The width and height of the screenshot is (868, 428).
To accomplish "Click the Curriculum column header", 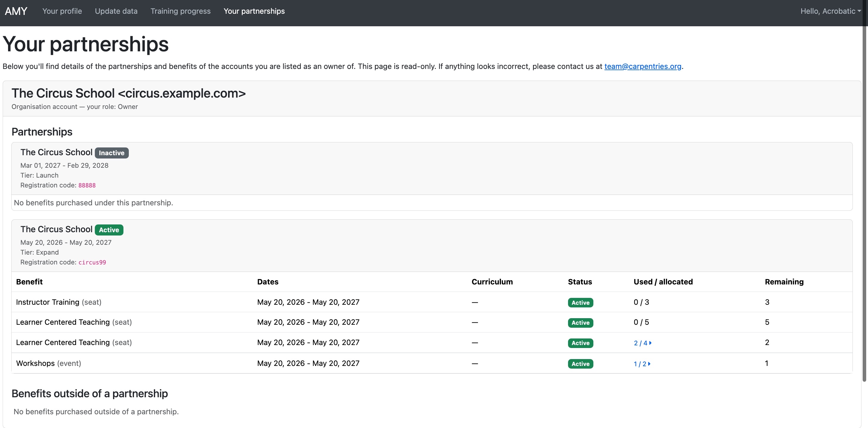I will 492,282.
